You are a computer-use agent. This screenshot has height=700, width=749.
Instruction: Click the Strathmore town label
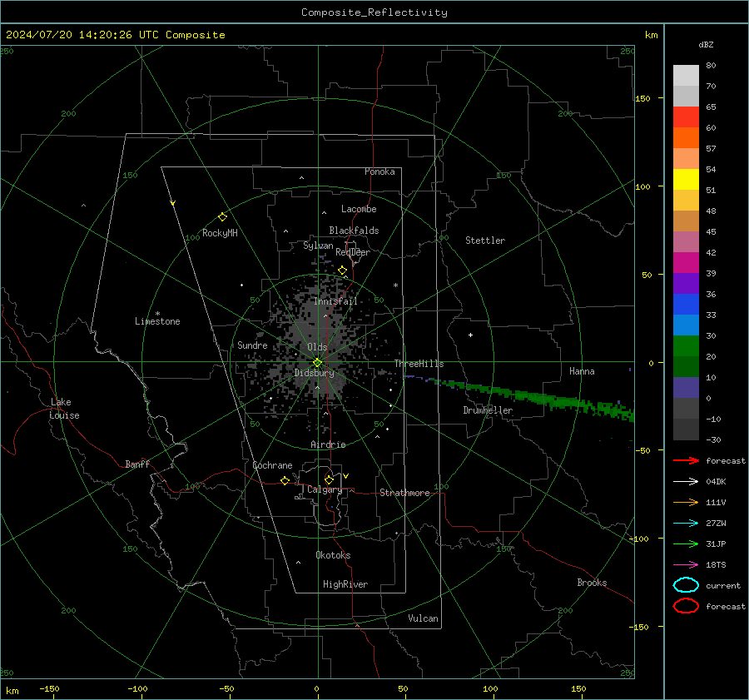click(404, 493)
